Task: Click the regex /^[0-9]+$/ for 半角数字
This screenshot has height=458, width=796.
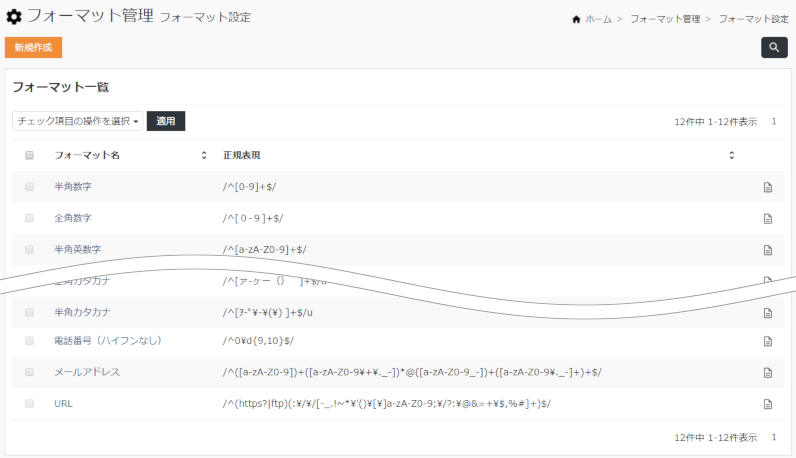Action: point(249,187)
